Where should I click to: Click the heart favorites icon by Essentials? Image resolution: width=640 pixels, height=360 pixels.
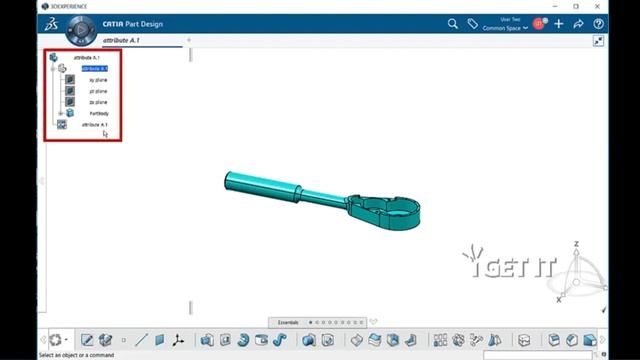[x=373, y=322]
